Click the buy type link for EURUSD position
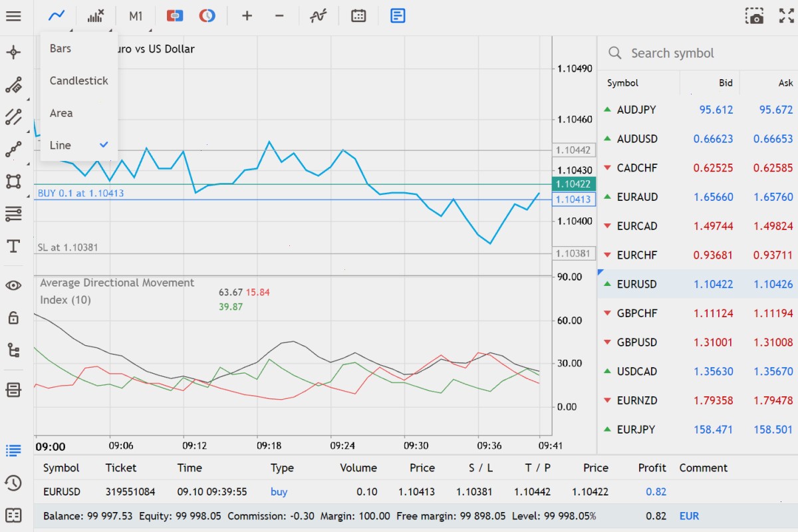 279,492
